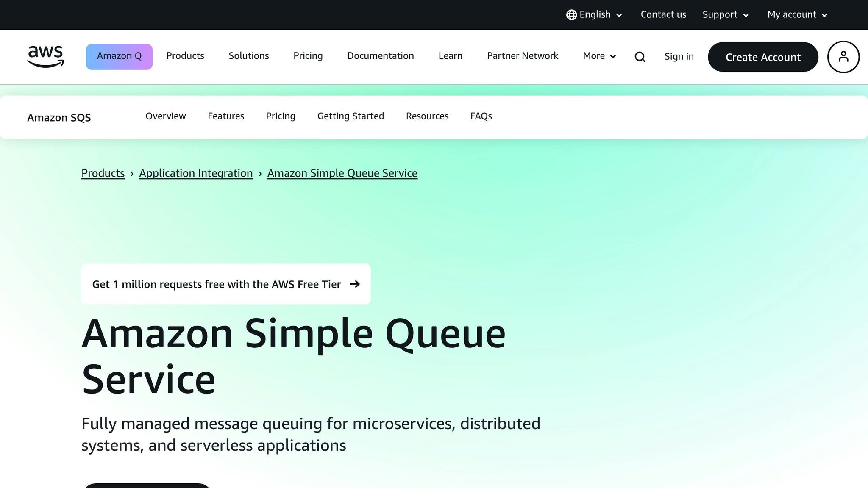This screenshot has height=488, width=868.
Task: Expand the Support dropdown
Action: tap(726, 15)
